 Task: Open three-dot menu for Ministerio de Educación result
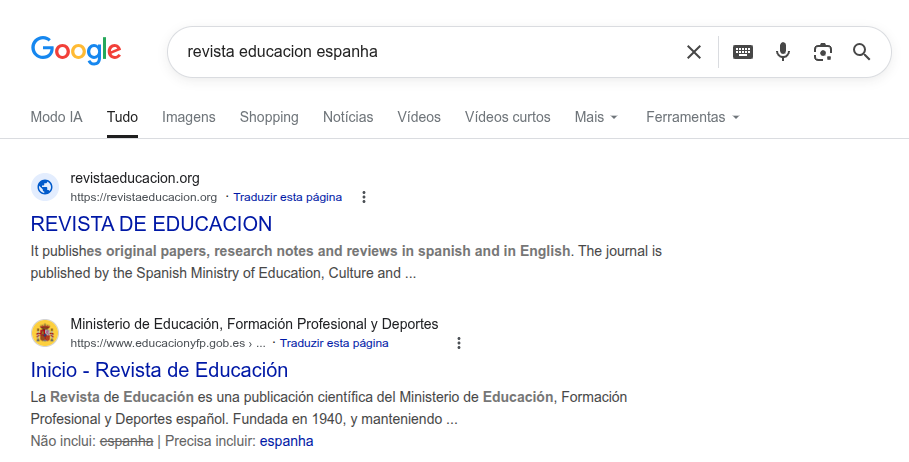(x=459, y=343)
